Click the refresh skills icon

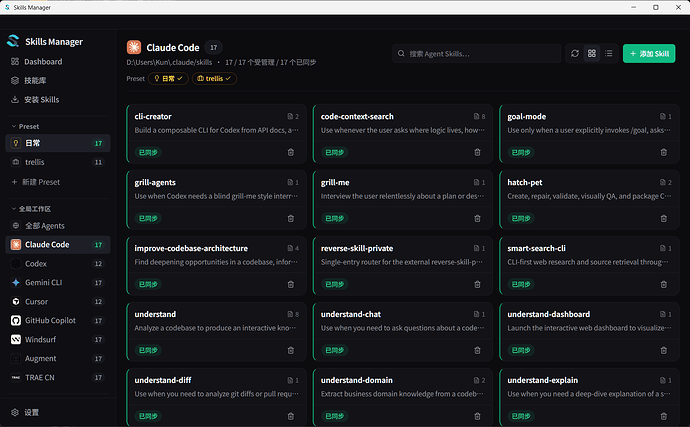pyautogui.click(x=575, y=53)
